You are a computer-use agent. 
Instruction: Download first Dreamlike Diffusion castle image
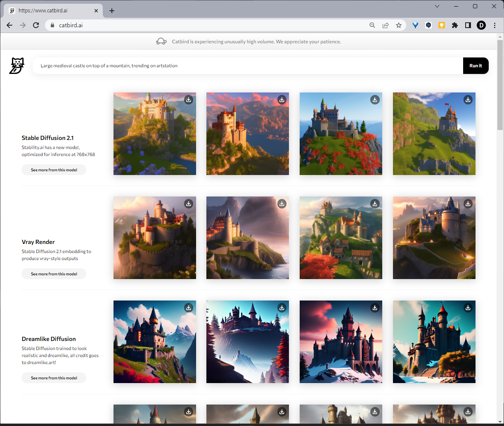(189, 308)
